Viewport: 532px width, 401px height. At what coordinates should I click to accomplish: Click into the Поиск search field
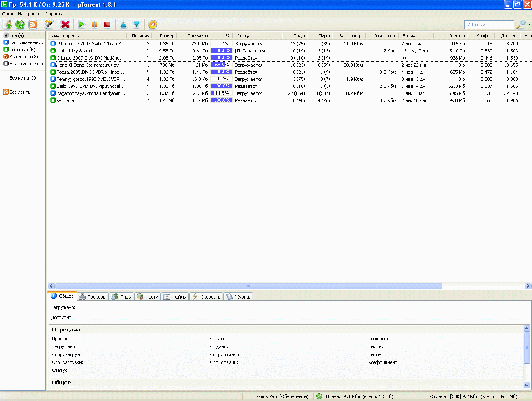point(489,25)
